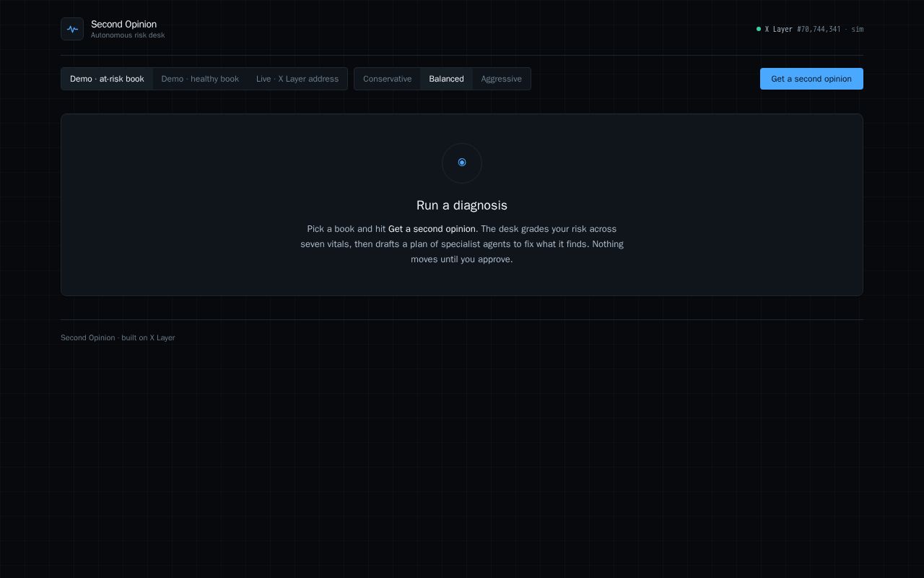Image resolution: width=924 pixels, height=578 pixels.
Task: Switch to Demo · healthy book
Action: pyautogui.click(x=200, y=79)
